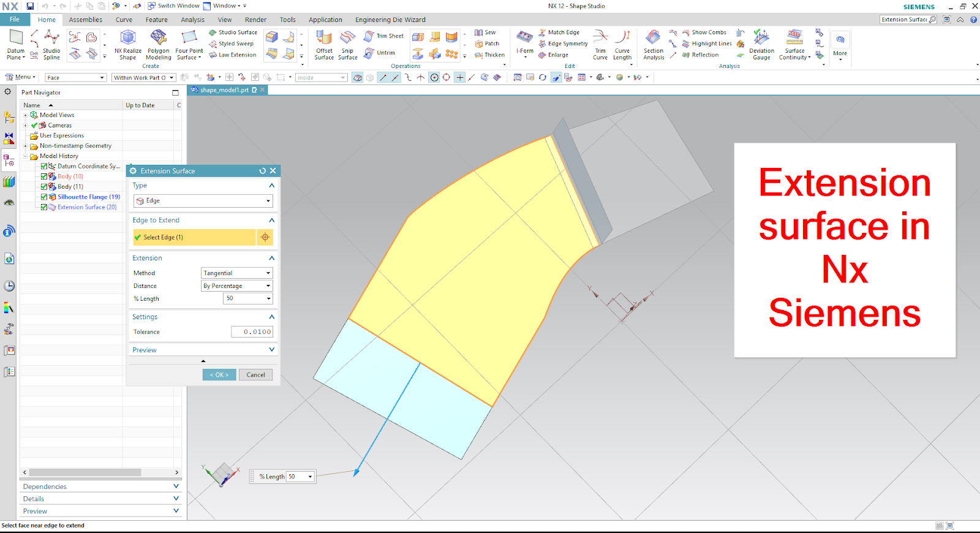The width and height of the screenshot is (980, 533).
Task: Choose the Untrim command
Action: tap(380, 53)
